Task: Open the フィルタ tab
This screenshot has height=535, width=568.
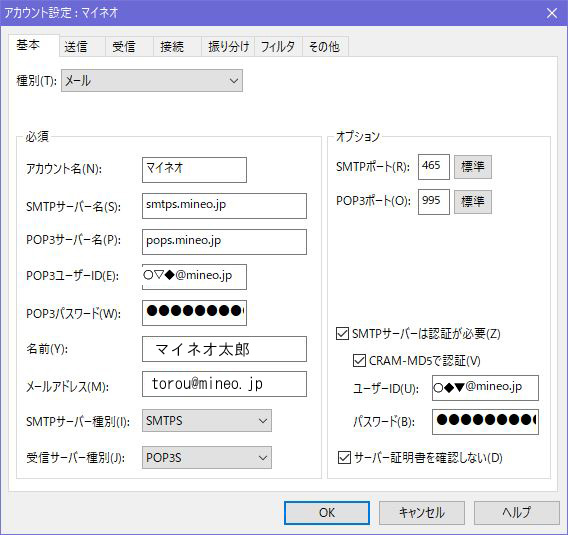Action: [279, 46]
